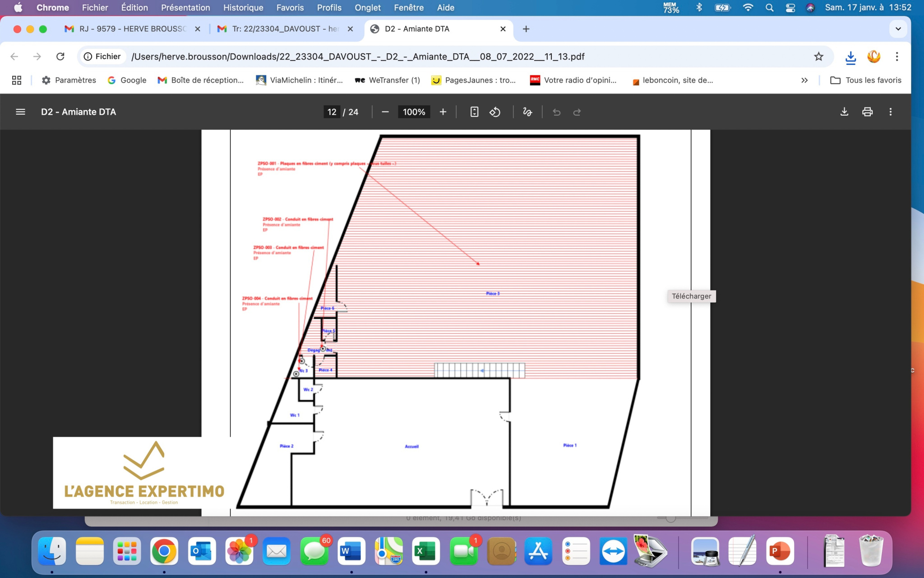Zoom out with the minus icon
Image resolution: width=924 pixels, height=578 pixels.
(x=385, y=112)
